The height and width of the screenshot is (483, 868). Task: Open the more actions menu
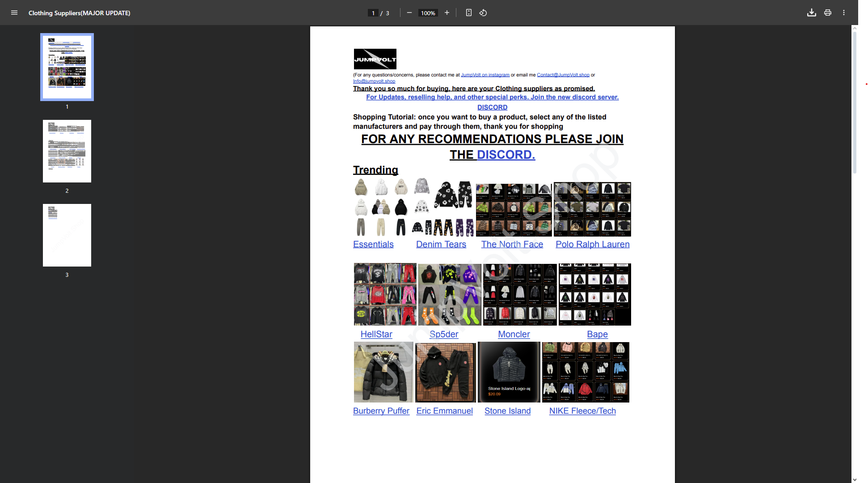coord(844,13)
